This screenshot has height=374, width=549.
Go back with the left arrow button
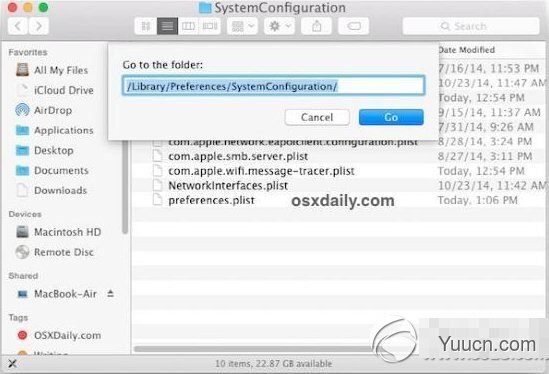(18, 26)
